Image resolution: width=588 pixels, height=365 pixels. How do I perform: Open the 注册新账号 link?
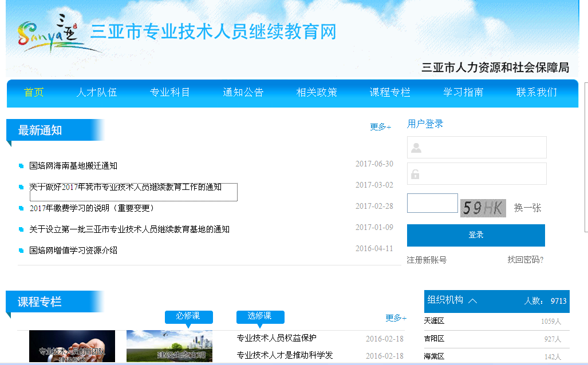(x=427, y=260)
